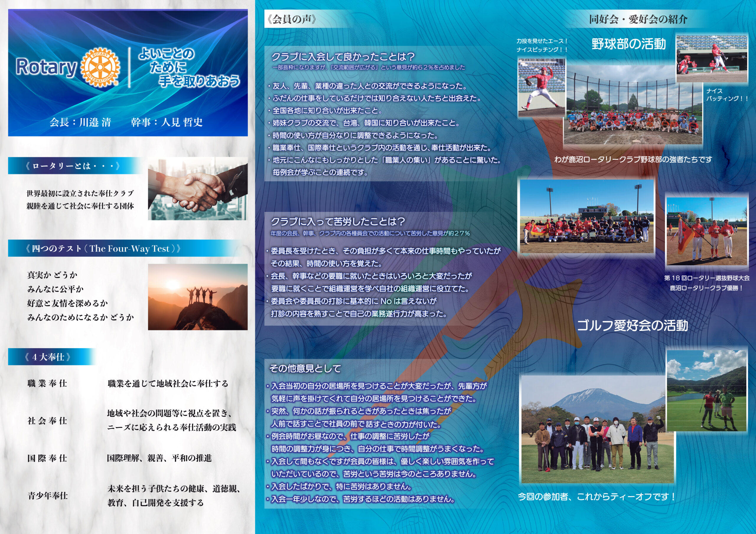Click the 《4大奉仕》 section banner

pos(48,357)
